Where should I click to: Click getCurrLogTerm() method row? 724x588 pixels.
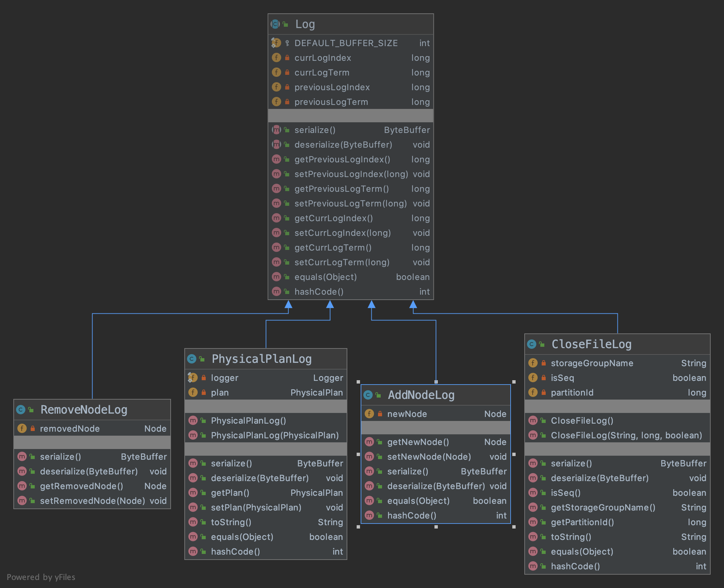point(351,248)
